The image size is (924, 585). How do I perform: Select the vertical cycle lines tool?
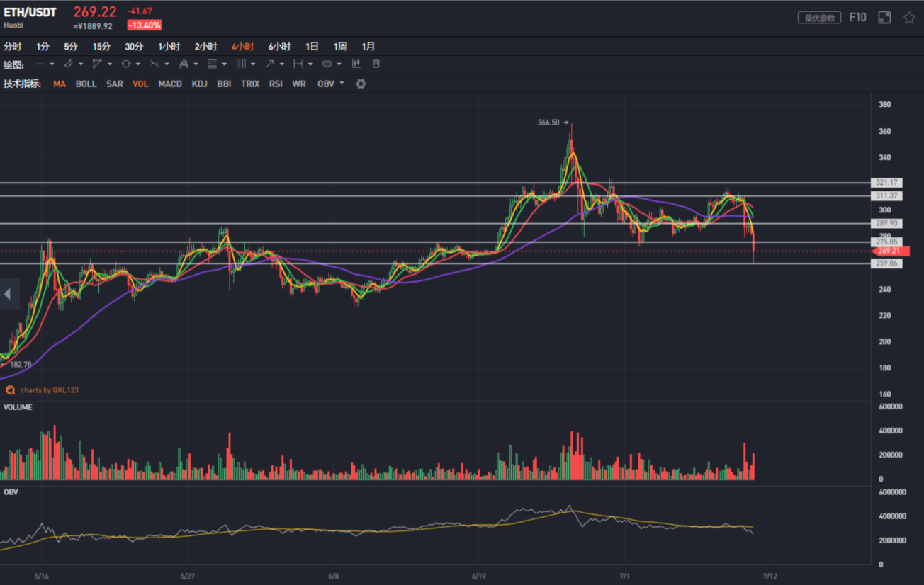pyautogui.click(x=241, y=64)
